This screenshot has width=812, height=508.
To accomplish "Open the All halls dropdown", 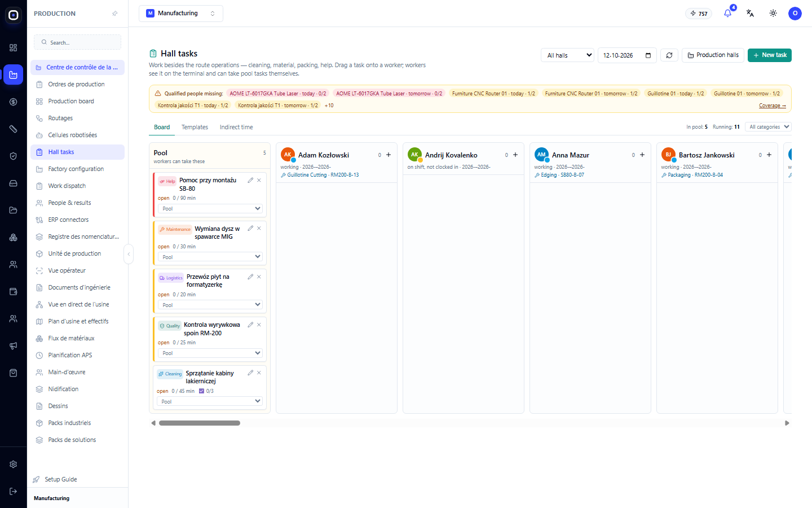I will 568,55.
